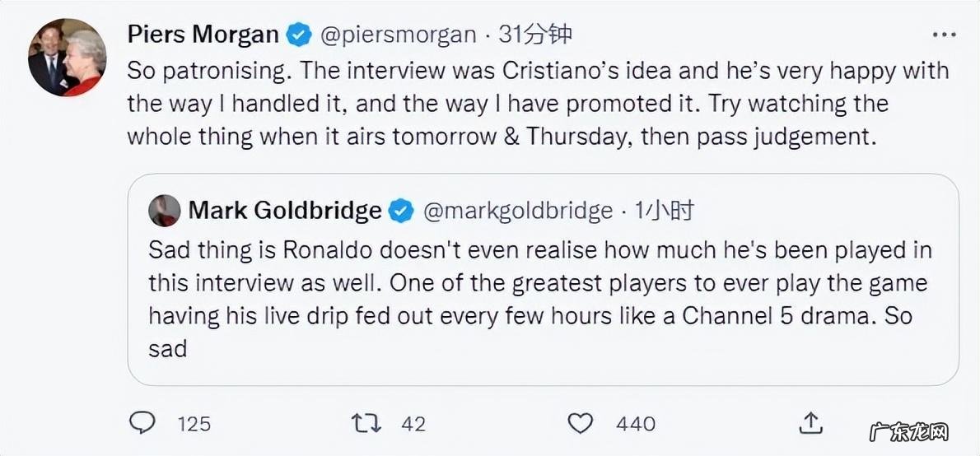Click Mark Goldbridge's blue verified badge
Viewport: 980px width, 456px height.
pos(401,212)
